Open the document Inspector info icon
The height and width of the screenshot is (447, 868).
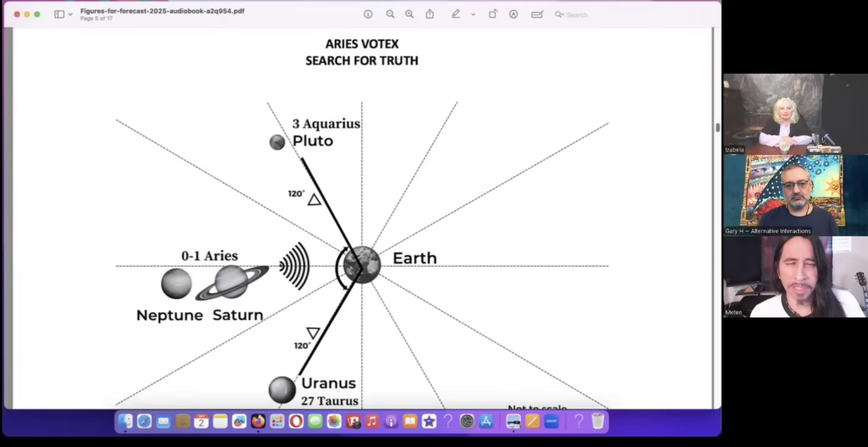(368, 14)
